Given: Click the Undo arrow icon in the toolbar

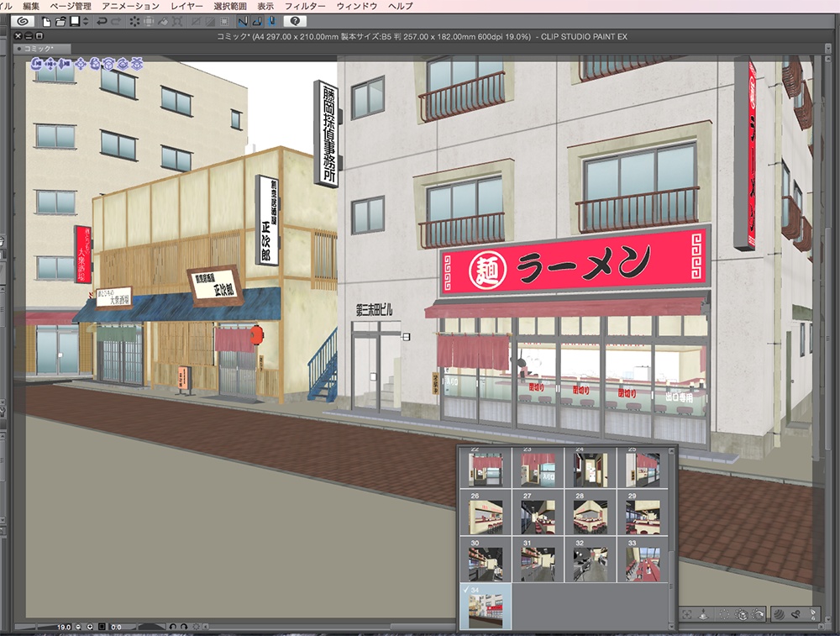Looking at the screenshot, I should click(101, 23).
